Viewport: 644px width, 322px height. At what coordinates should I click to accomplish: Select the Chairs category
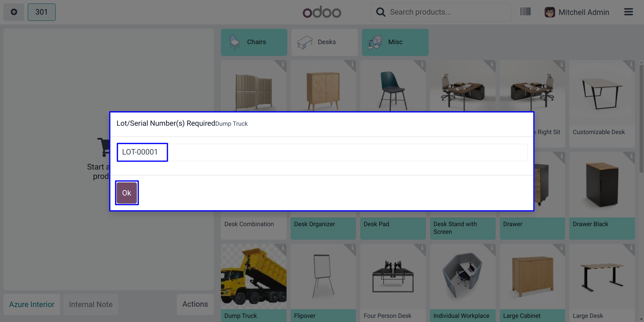click(254, 42)
